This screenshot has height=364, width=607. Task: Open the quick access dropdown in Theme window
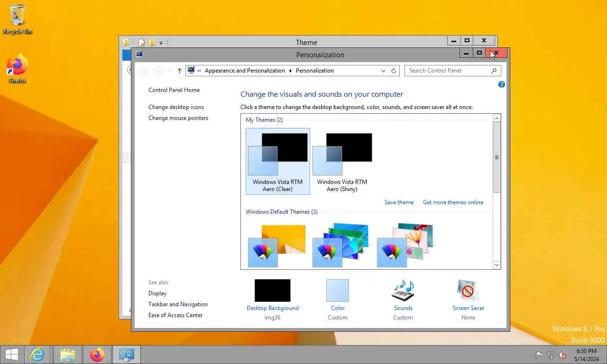tap(161, 43)
